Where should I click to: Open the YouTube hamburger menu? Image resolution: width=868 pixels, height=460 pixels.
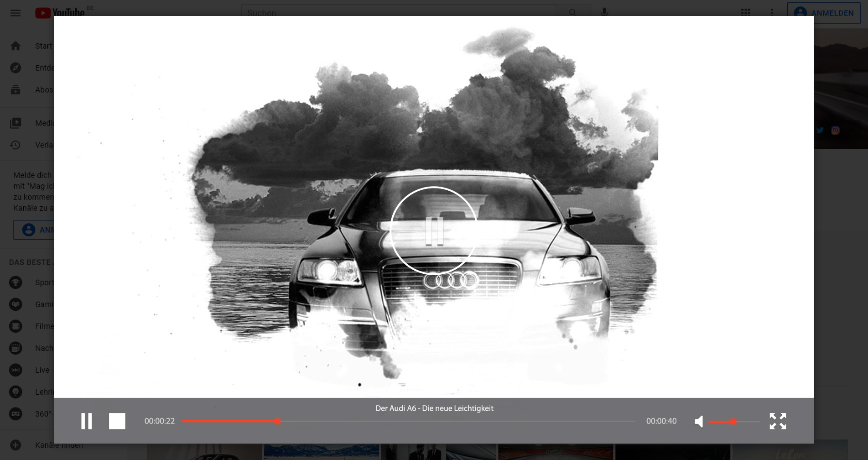(x=16, y=13)
